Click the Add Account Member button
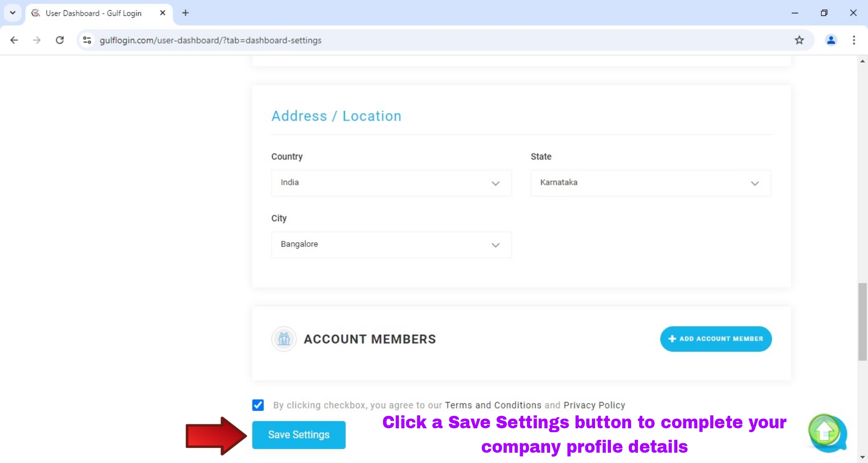The image size is (868, 463). (715, 339)
